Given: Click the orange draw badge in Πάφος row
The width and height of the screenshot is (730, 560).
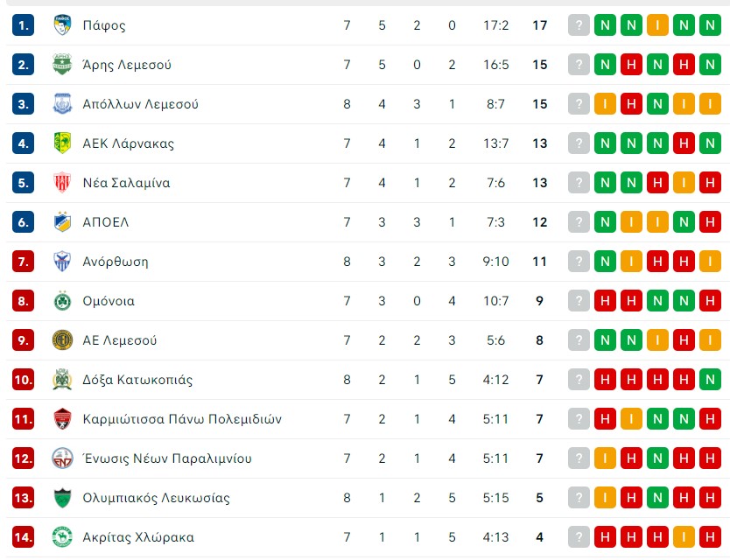Looking at the screenshot, I should 657,25.
